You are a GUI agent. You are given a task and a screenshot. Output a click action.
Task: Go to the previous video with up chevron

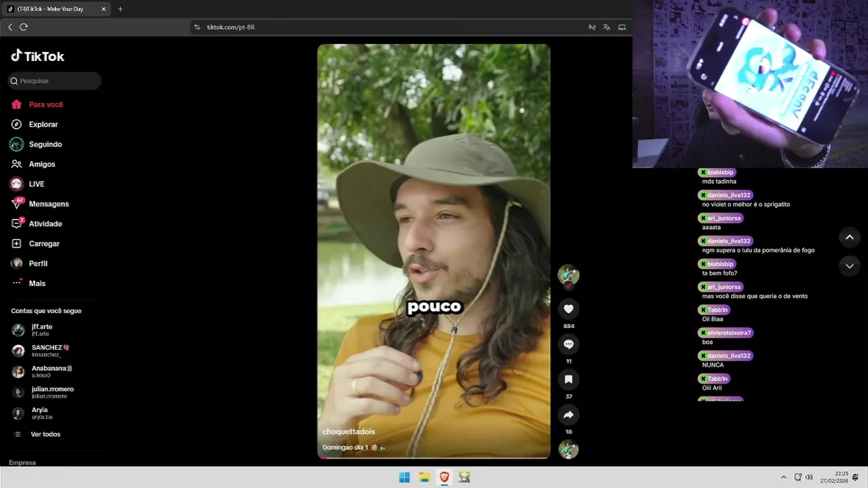coord(850,237)
